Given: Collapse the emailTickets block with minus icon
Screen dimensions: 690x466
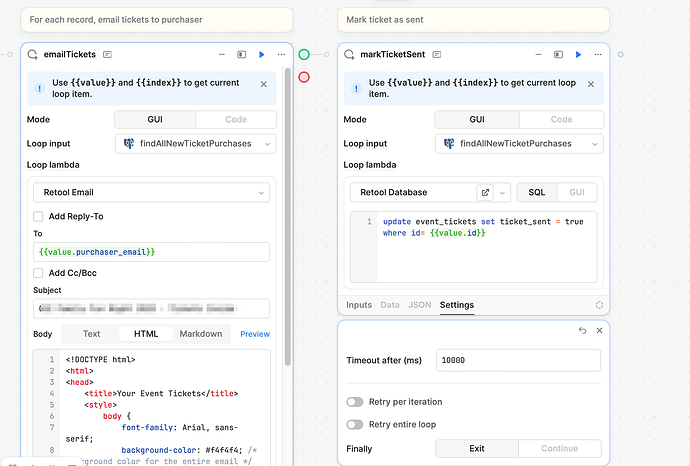Looking at the screenshot, I should tap(222, 55).
